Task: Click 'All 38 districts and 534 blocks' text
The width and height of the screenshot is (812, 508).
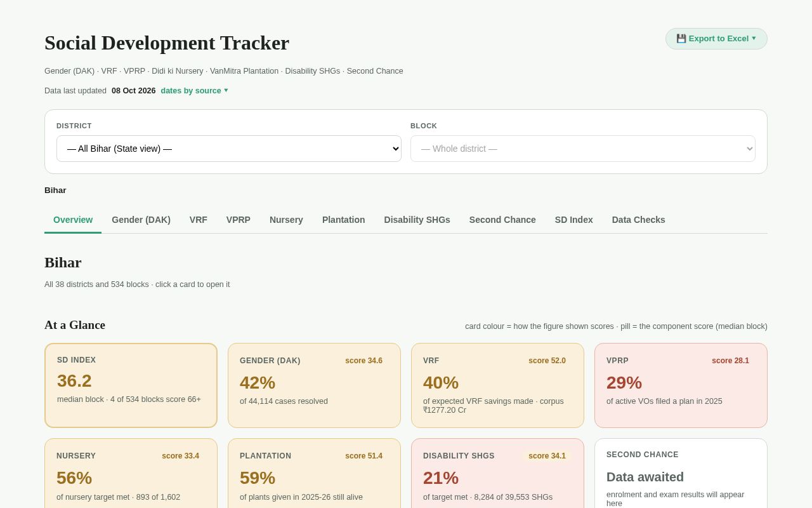Action: tap(96, 284)
